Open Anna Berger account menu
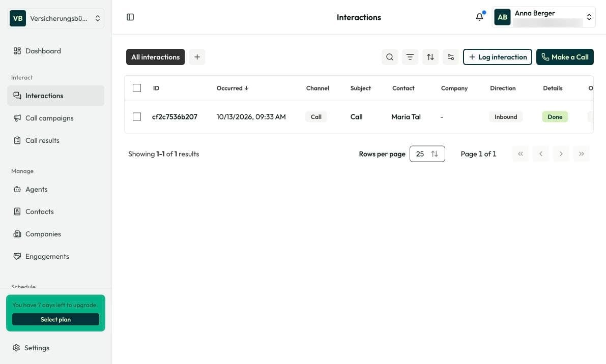The image size is (606, 364). pyautogui.click(x=544, y=17)
